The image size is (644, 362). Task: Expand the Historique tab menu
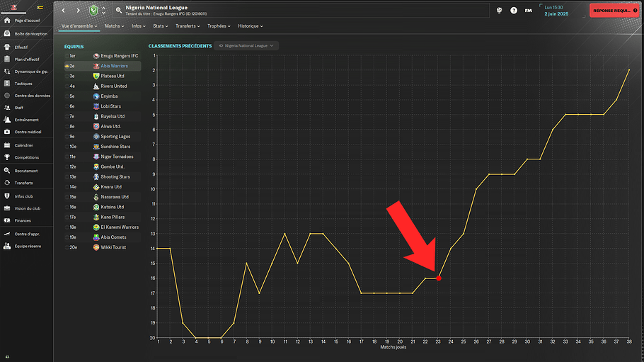tap(250, 26)
